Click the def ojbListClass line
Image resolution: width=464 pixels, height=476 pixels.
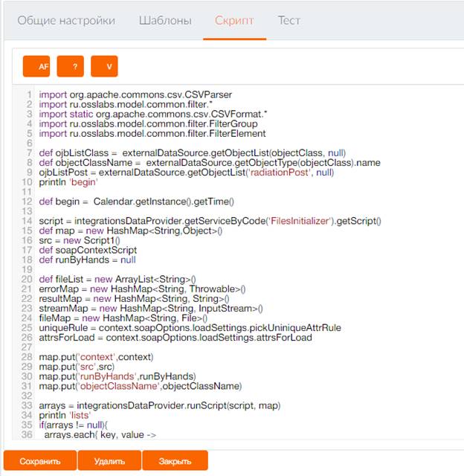(x=193, y=153)
